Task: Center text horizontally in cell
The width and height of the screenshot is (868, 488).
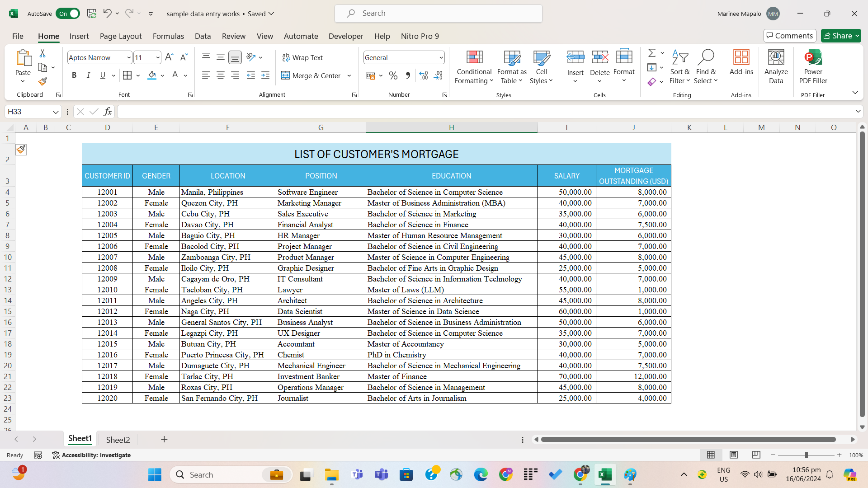Action: [x=221, y=75]
